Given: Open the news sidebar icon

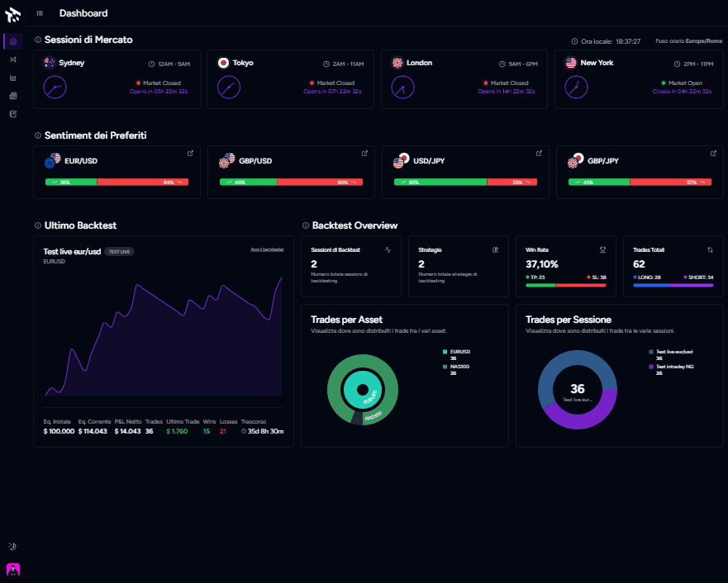Looking at the screenshot, I should tap(13, 96).
